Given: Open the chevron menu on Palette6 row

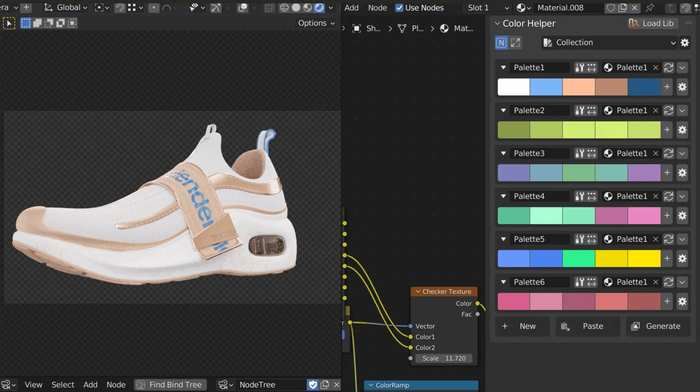Looking at the screenshot, I should coord(682,282).
